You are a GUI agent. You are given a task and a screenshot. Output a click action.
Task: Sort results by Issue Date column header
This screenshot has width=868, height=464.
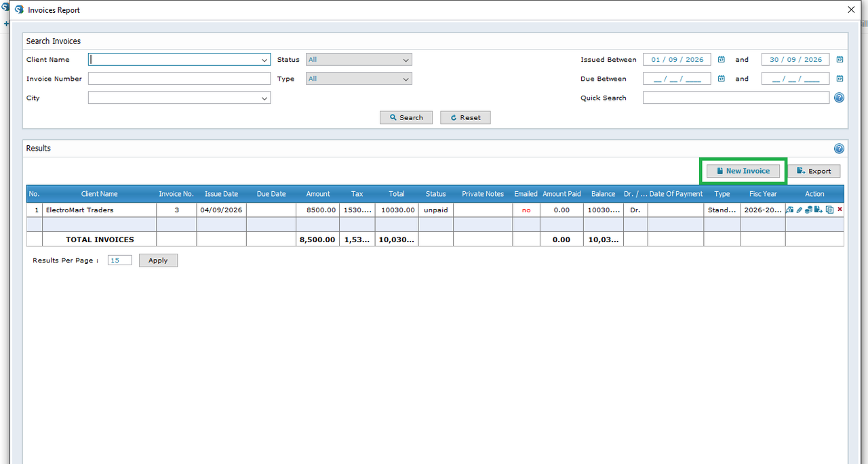(x=222, y=194)
